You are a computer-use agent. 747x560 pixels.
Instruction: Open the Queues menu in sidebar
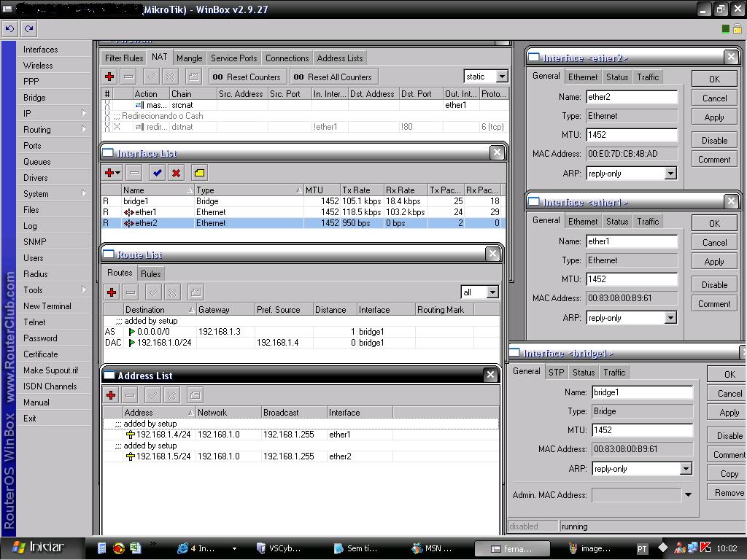point(36,162)
